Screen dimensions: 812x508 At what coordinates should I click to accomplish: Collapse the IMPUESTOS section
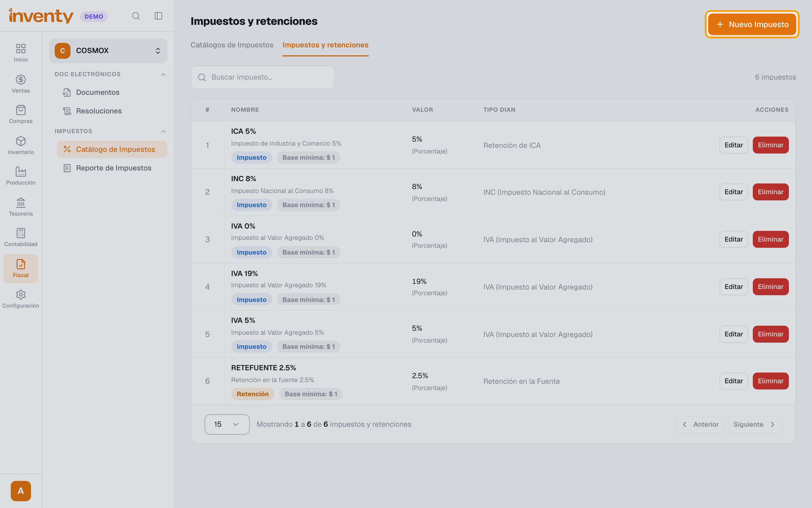click(164, 131)
